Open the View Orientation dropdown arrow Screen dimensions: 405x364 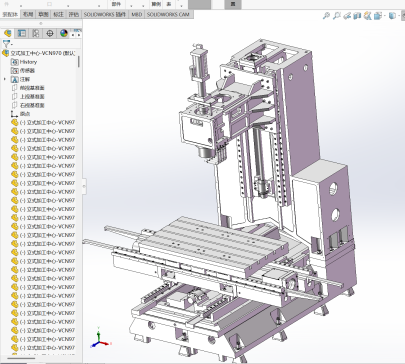click(x=384, y=16)
